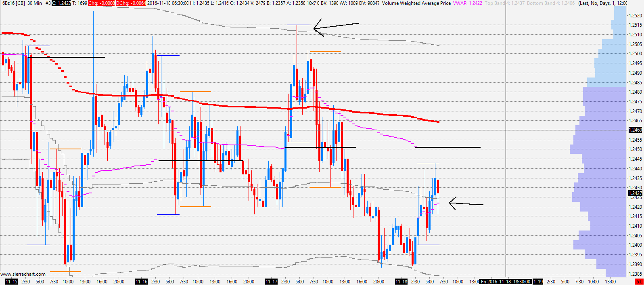Viewport: 644px width, 285px height.
Task: Click the red Chg: -0.0008 field
Action: 101,3
